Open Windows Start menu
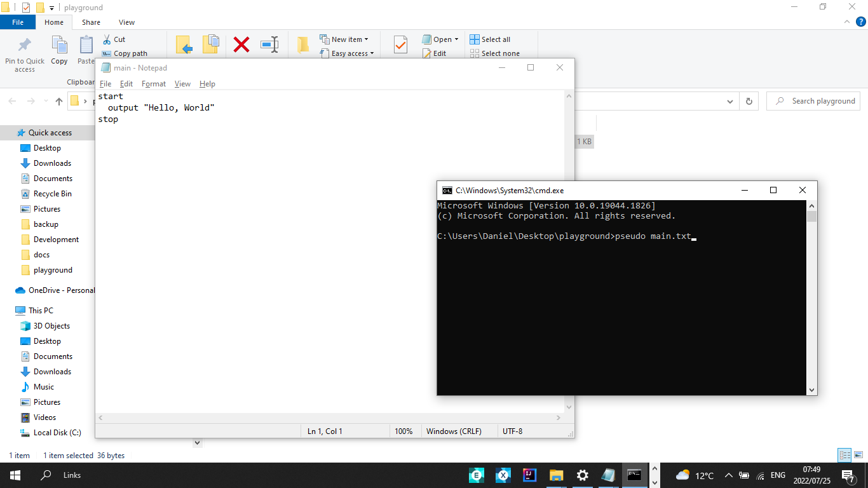868x488 pixels. (x=15, y=475)
